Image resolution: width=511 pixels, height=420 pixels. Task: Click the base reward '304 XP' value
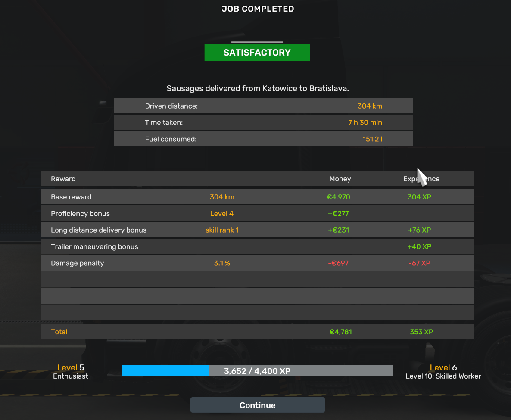[x=419, y=197]
